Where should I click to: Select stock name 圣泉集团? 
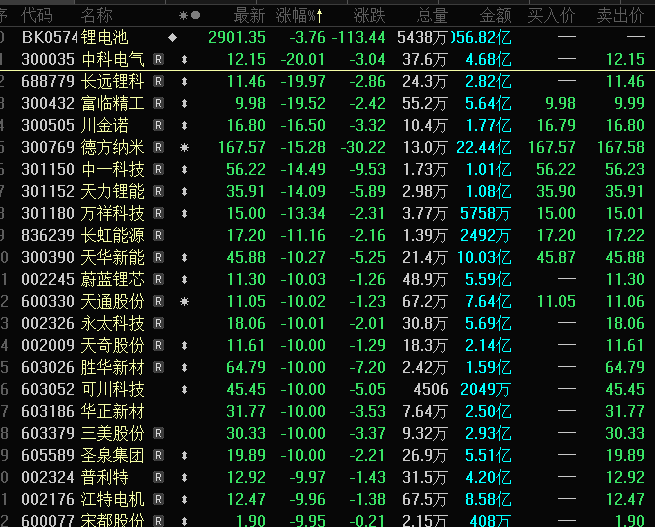[113, 455]
